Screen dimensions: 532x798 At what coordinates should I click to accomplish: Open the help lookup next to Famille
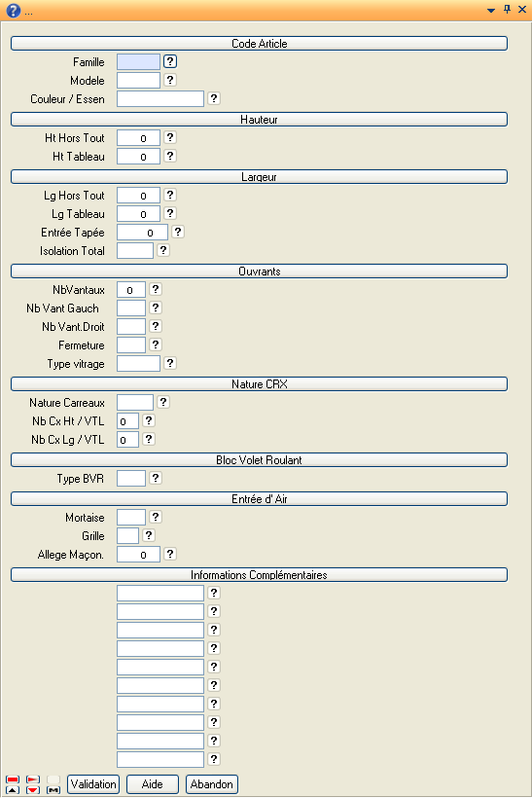(x=170, y=61)
